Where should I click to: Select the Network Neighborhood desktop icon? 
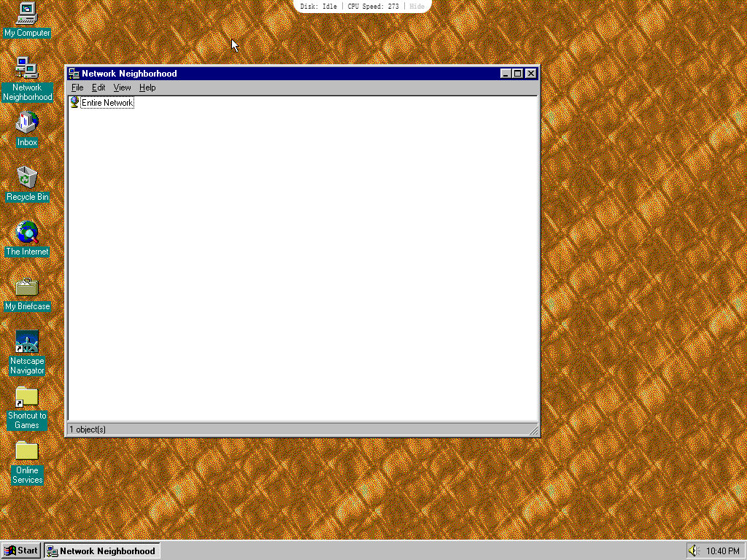coord(27,69)
